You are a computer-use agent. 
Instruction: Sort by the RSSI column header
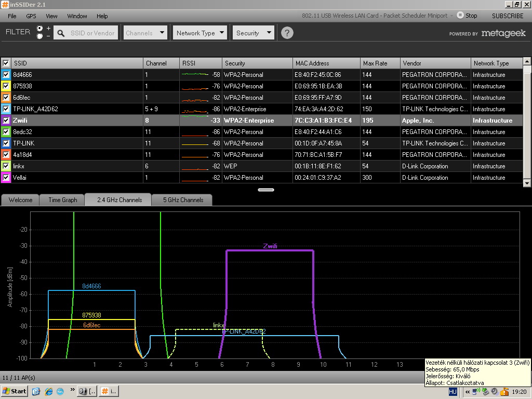pyautogui.click(x=201, y=63)
